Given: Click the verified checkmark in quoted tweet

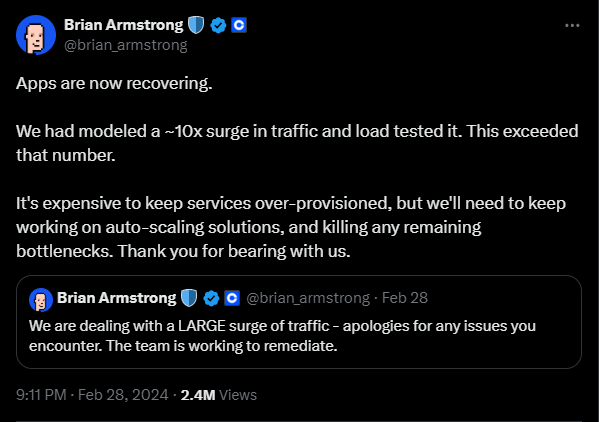Looking at the screenshot, I should pos(211,298).
